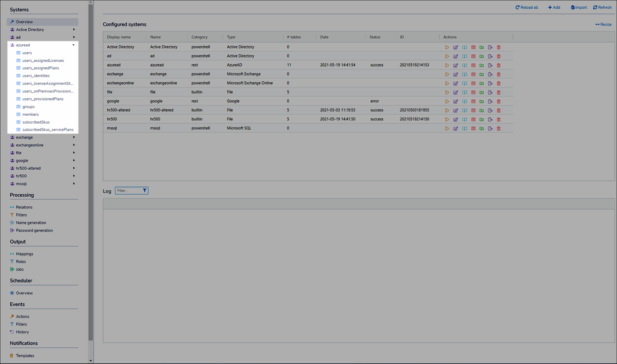Screen dimensions: 617x364
Task: Select subscribedSkus table under azuread
Action: pyautogui.click(x=36, y=122)
